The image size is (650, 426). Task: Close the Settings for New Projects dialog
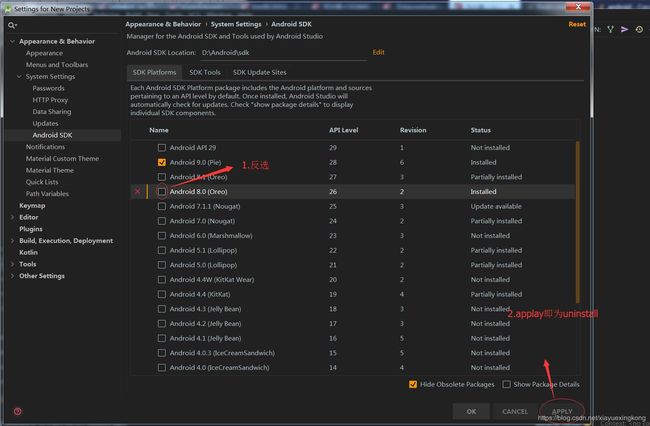(578, 7)
